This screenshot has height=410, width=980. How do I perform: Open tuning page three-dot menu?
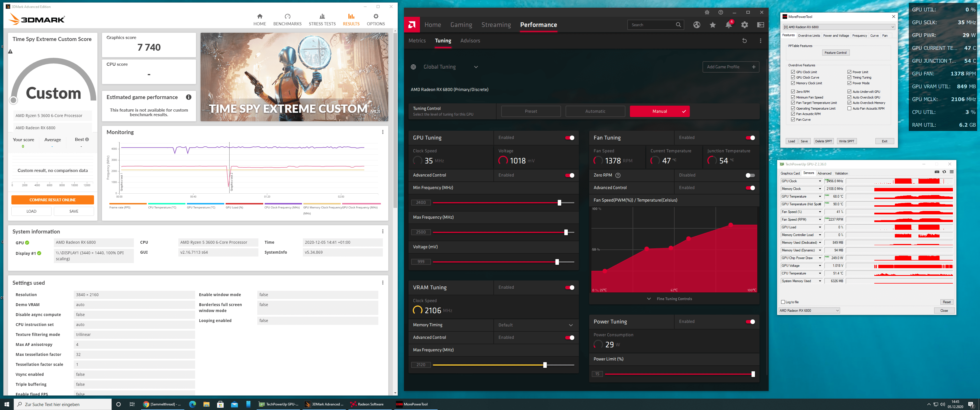760,41
